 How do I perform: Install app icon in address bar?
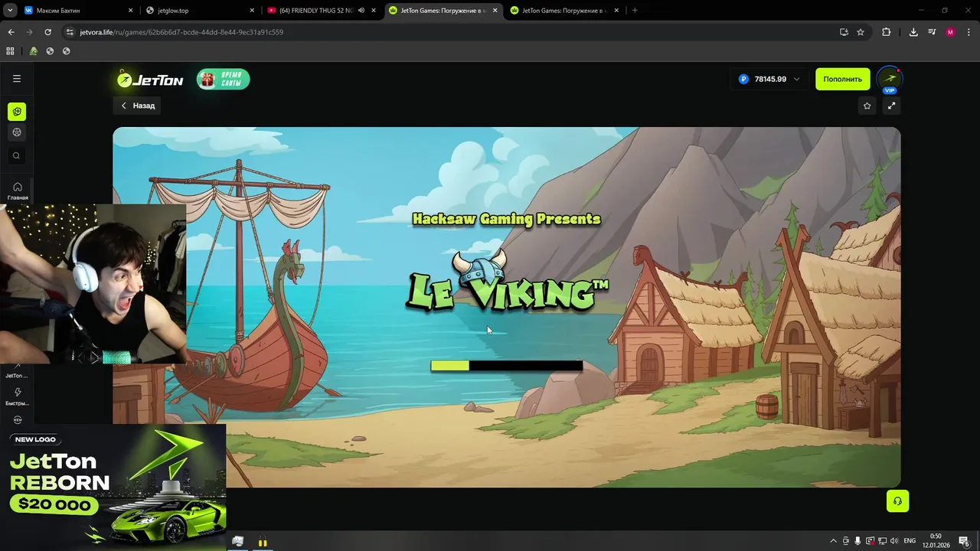844,32
